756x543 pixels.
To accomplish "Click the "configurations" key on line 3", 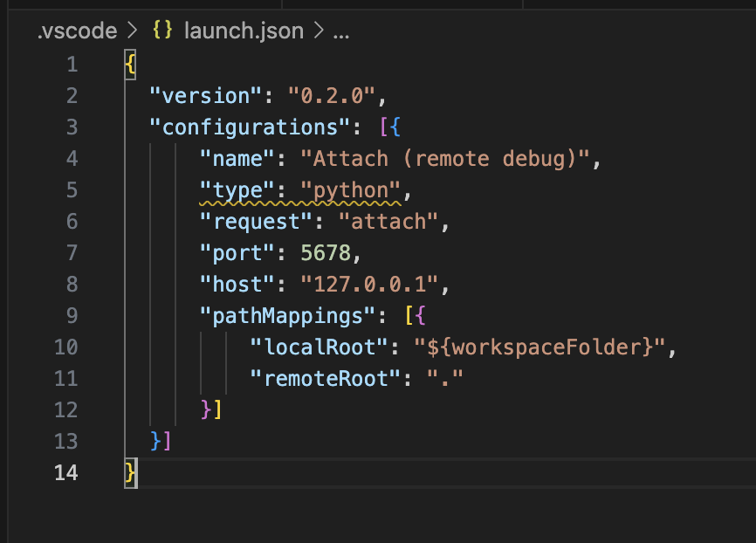I will click(x=249, y=127).
